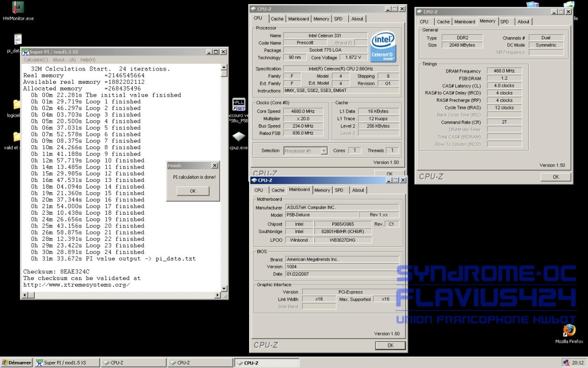
Task: Open the Calculate(C) menu in Super PI
Action: pos(36,60)
